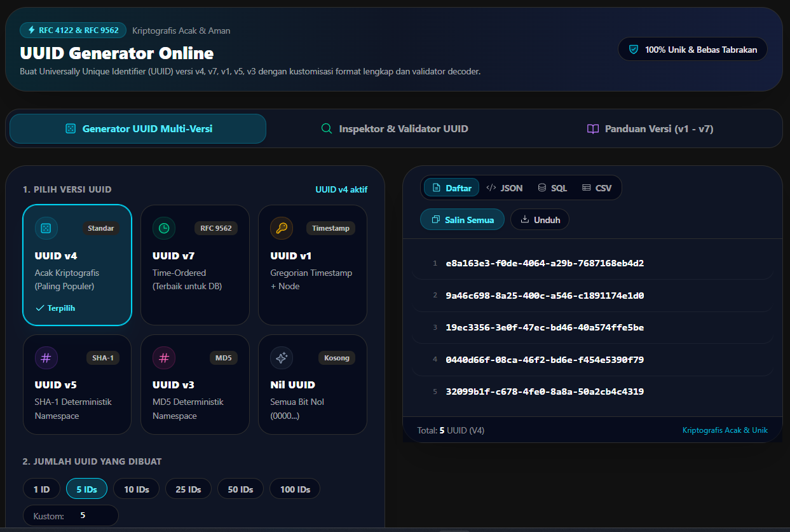Image resolution: width=790 pixels, height=532 pixels.
Task: Choose the 10 IDs quantity option
Action: (x=137, y=489)
